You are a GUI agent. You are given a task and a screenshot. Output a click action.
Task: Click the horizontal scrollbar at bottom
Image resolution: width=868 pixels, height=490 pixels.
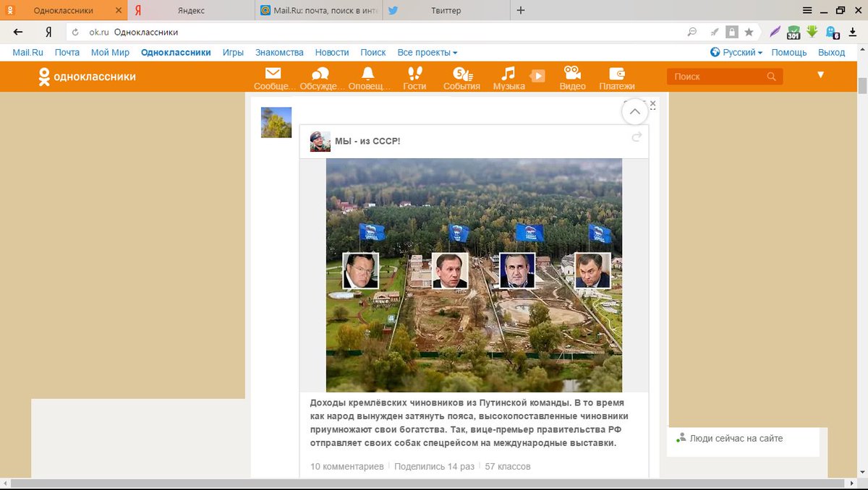[x=428, y=483]
